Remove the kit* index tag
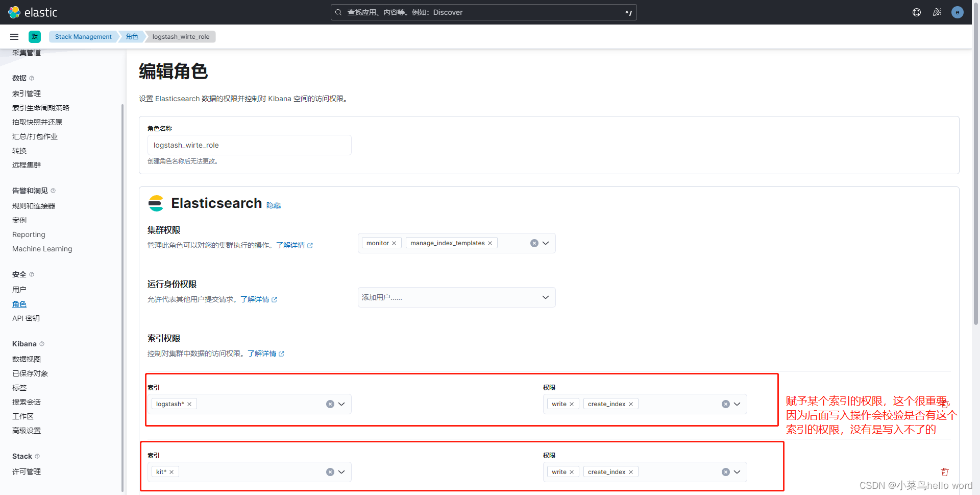980x495 pixels. coord(171,472)
